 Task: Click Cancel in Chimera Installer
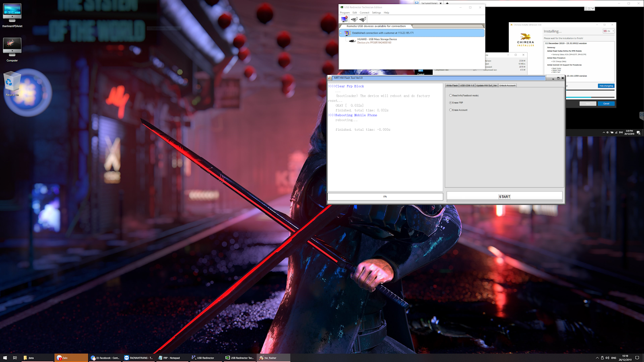[606, 103]
